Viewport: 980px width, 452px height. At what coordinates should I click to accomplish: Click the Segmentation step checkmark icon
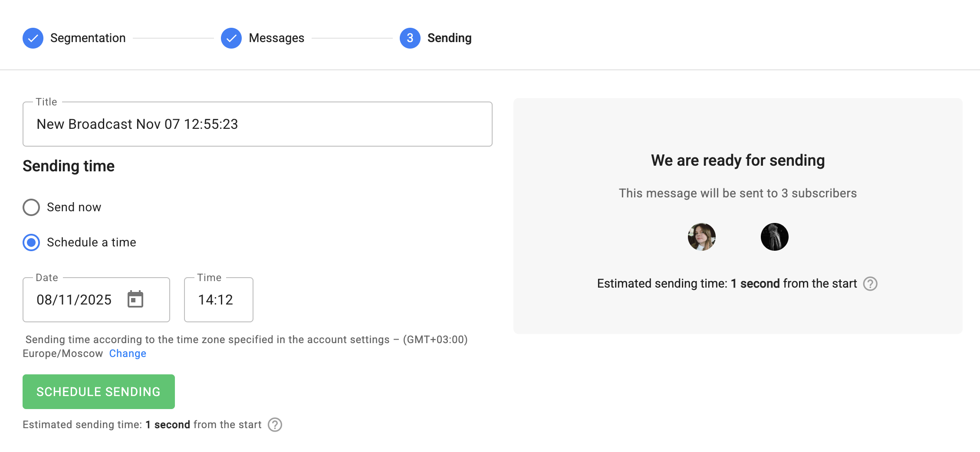pyautogui.click(x=33, y=38)
